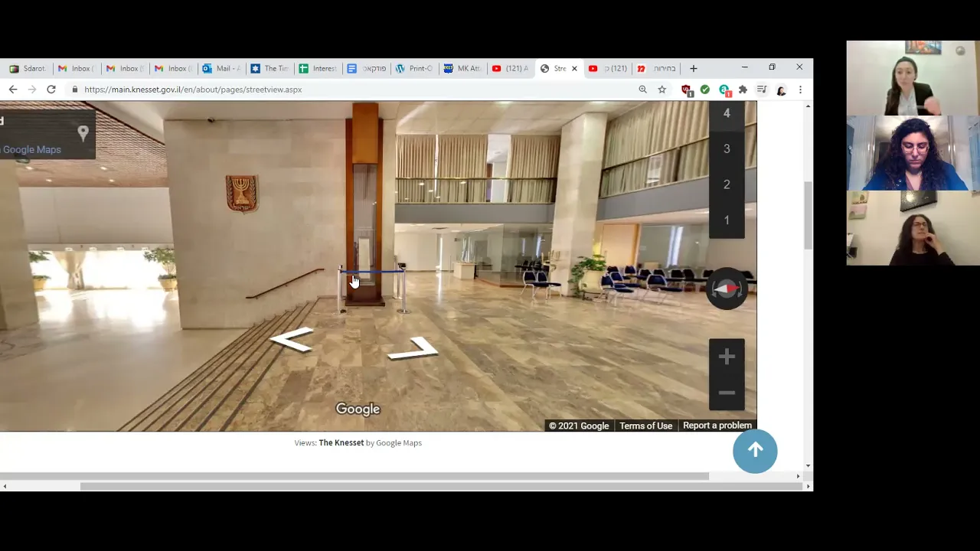The width and height of the screenshot is (980, 551).
Task: Open the View on Google Maps link
Action: 31,150
